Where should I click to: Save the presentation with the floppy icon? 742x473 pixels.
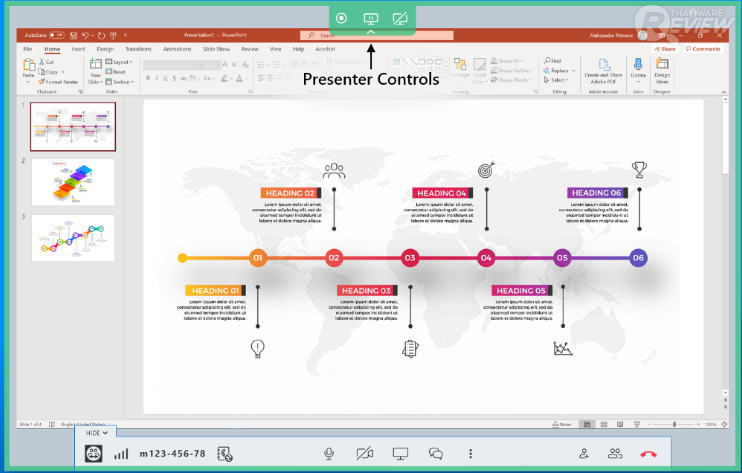[73, 35]
